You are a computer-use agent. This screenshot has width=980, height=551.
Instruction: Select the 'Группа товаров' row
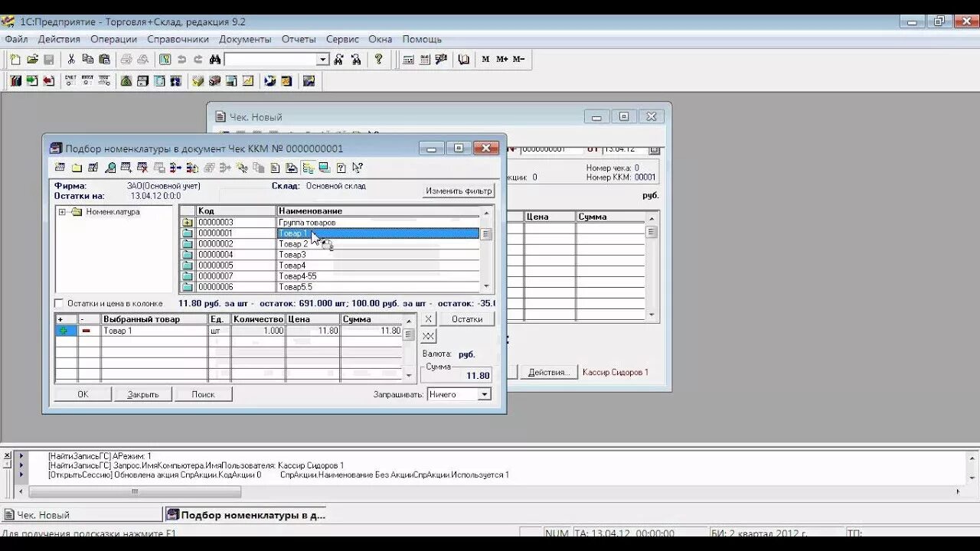[x=330, y=223]
